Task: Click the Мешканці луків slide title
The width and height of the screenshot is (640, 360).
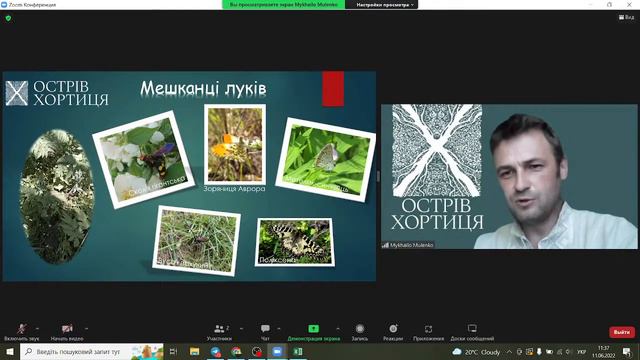Action: [203, 89]
